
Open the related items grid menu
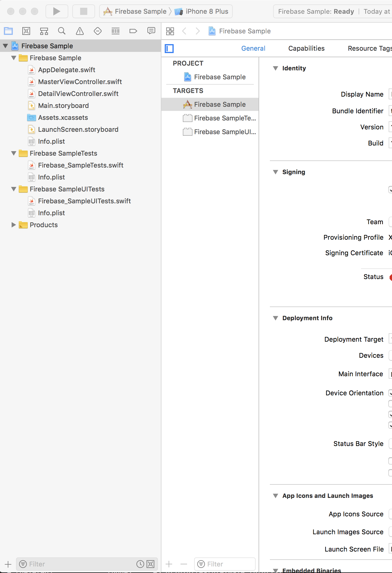(170, 31)
